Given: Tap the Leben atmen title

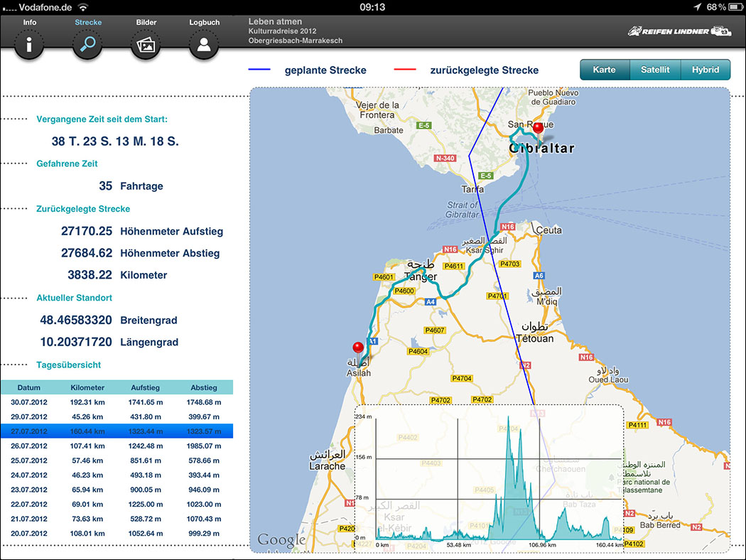Looking at the screenshot, I should tap(275, 21).
